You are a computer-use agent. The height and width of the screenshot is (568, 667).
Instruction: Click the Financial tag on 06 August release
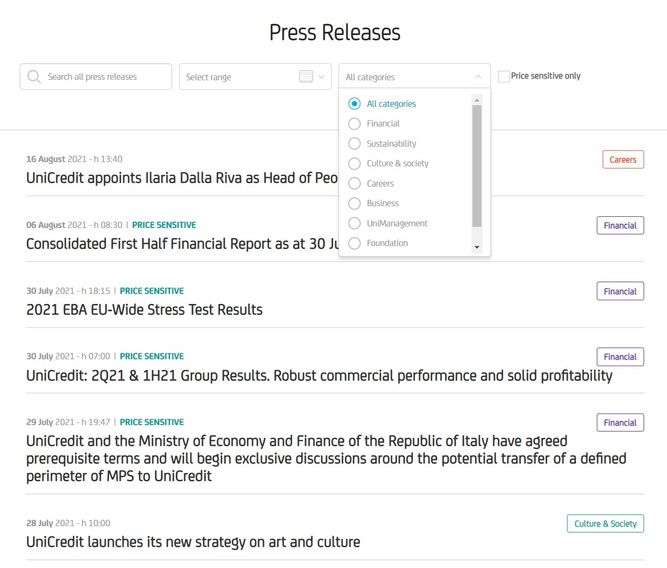620,225
